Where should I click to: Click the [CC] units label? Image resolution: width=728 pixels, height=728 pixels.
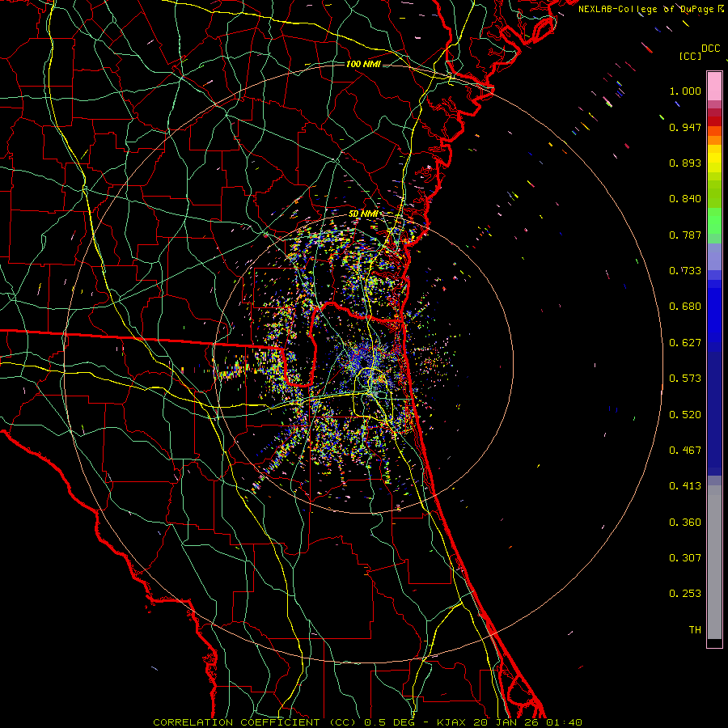[x=690, y=56]
